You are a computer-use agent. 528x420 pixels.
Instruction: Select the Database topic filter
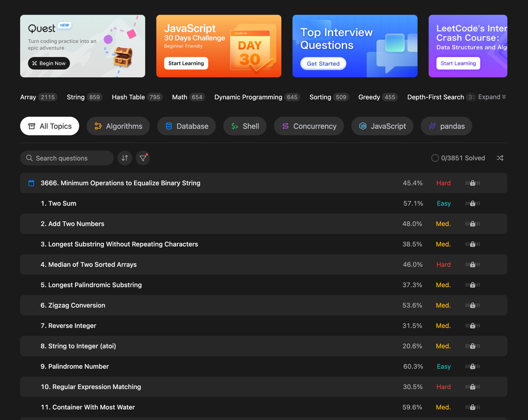click(187, 126)
